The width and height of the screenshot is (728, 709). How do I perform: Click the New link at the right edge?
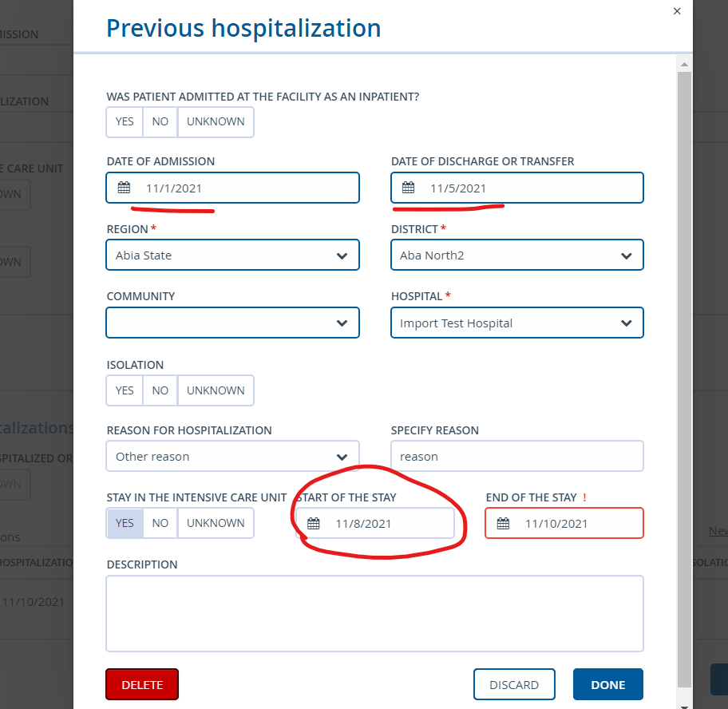tap(718, 530)
